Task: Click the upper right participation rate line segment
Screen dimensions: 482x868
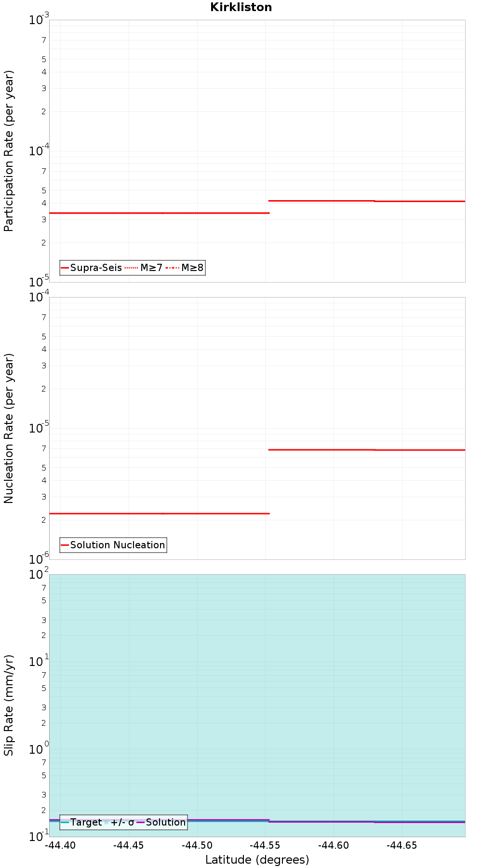Action: coord(367,201)
